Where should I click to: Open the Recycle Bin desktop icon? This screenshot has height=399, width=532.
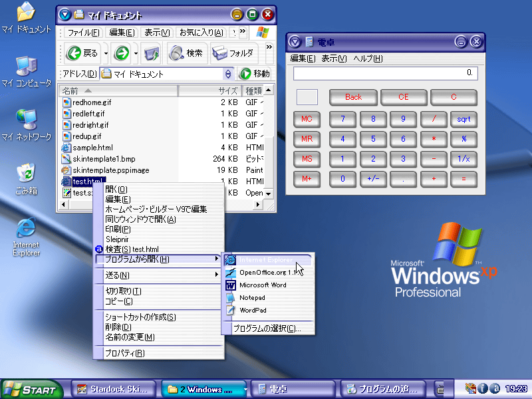coord(26,179)
